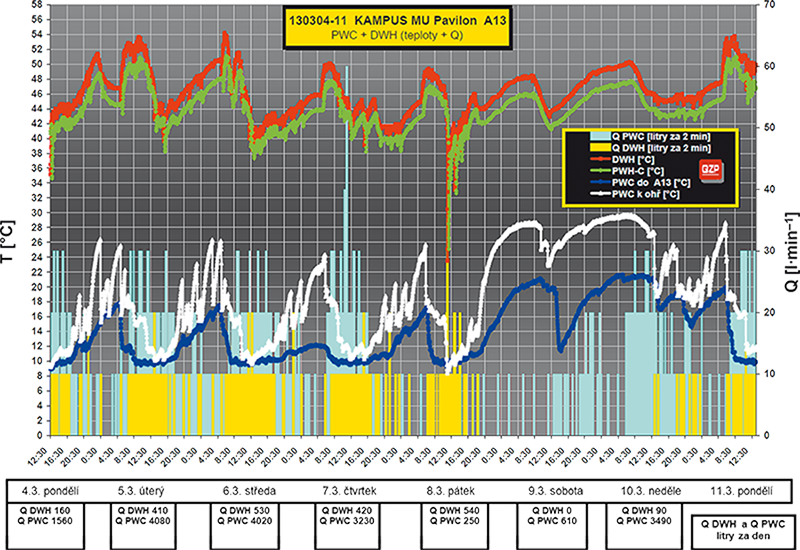
Task: Click the red GZP logo in legend
Action: (x=711, y=171)
